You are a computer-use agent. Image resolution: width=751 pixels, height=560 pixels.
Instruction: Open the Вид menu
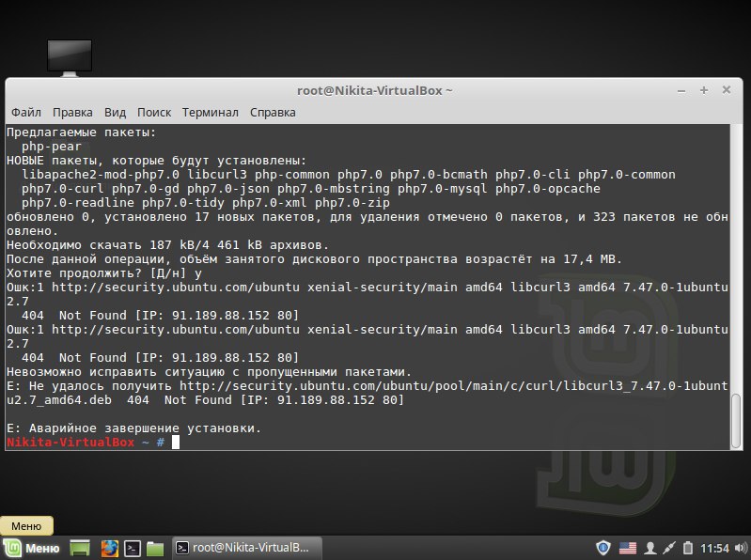click(115, 113)
